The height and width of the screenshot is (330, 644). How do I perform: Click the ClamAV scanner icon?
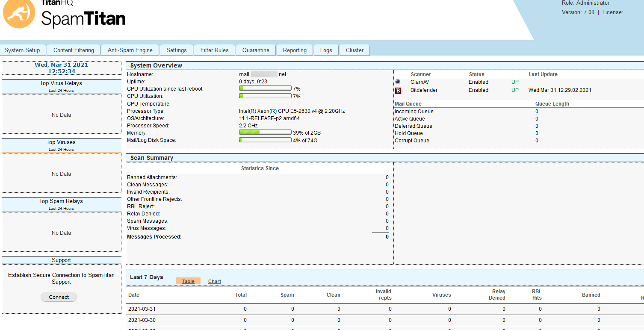coord(398,82)
